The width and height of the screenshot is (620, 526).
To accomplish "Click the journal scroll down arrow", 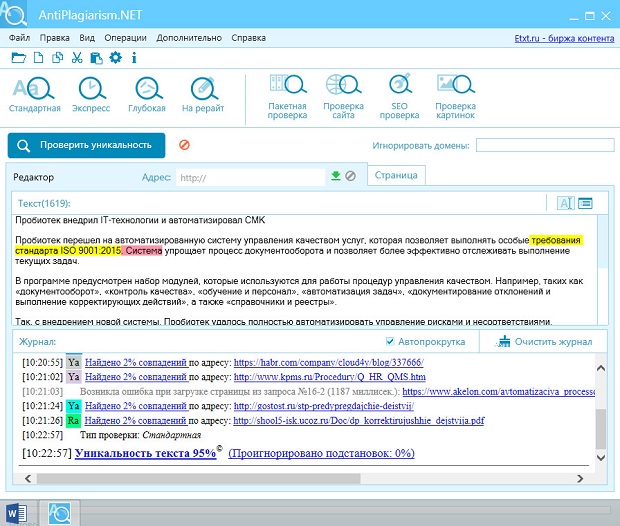I will (x=601, y=458).
